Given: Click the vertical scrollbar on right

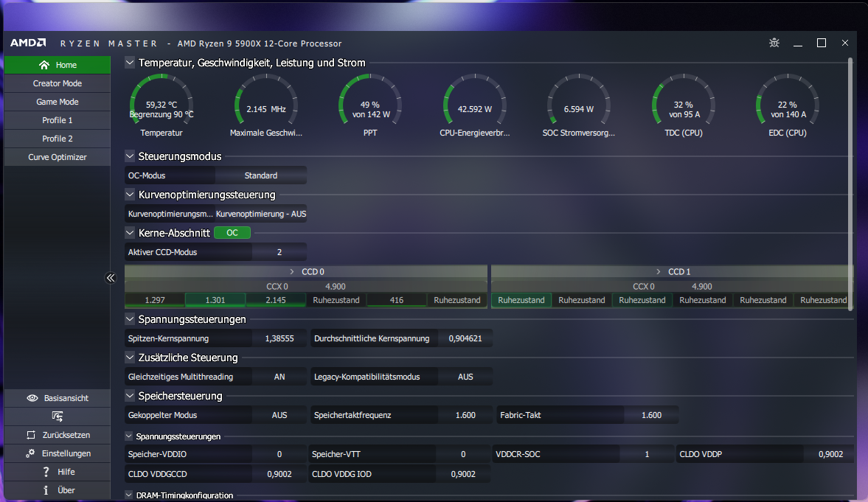Looking at the screenshot, I should (x=851, y=184).
